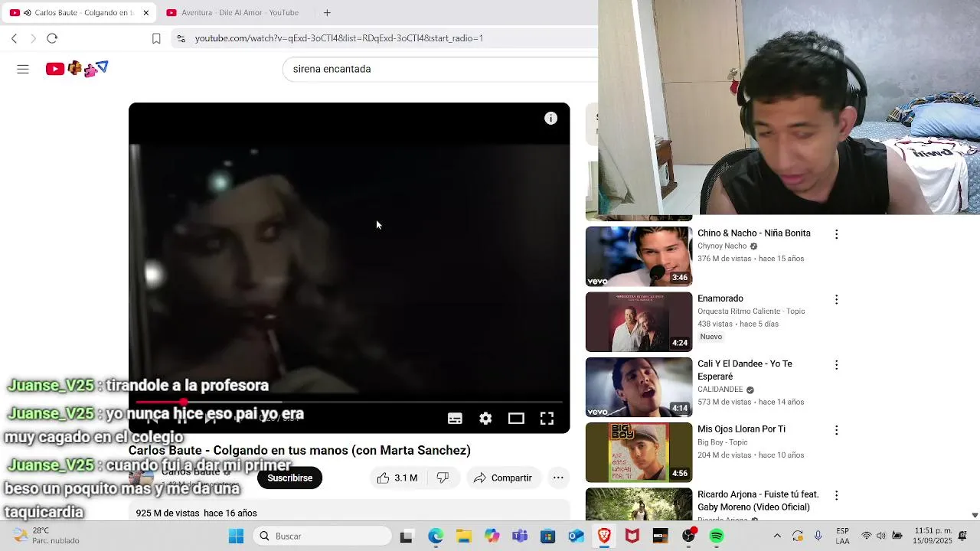Like the video with 3.1 M
Screen dimensions: 980x551
[397, 478]
